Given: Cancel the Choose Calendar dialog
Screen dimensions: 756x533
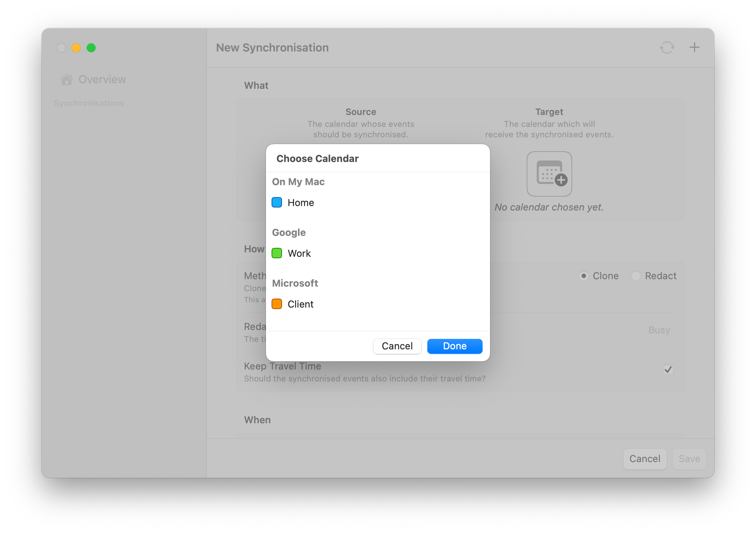Looking at the screenshot, I should click(x=397, y=346).
